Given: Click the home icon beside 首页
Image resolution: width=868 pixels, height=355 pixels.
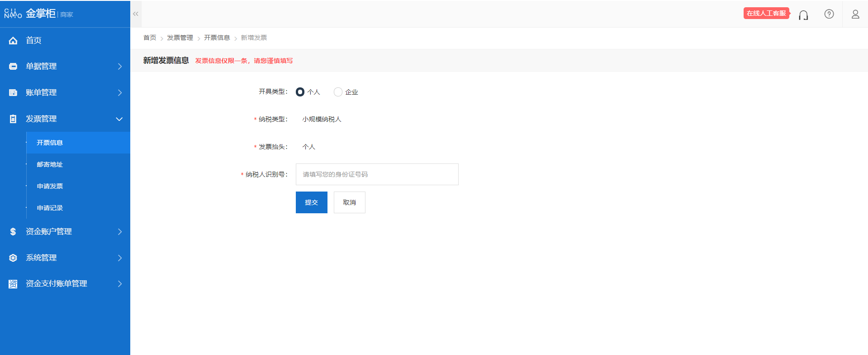Looking at the screenshot, I should coord(13,40).
